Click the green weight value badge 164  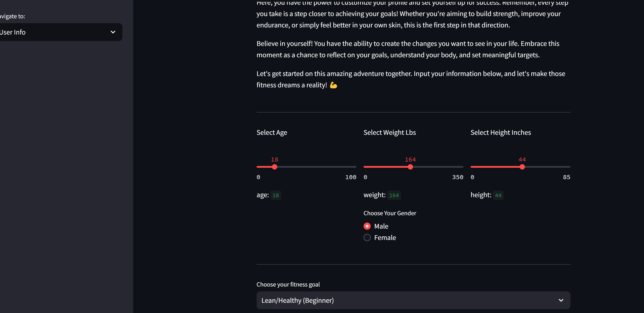tap(394, 195)
